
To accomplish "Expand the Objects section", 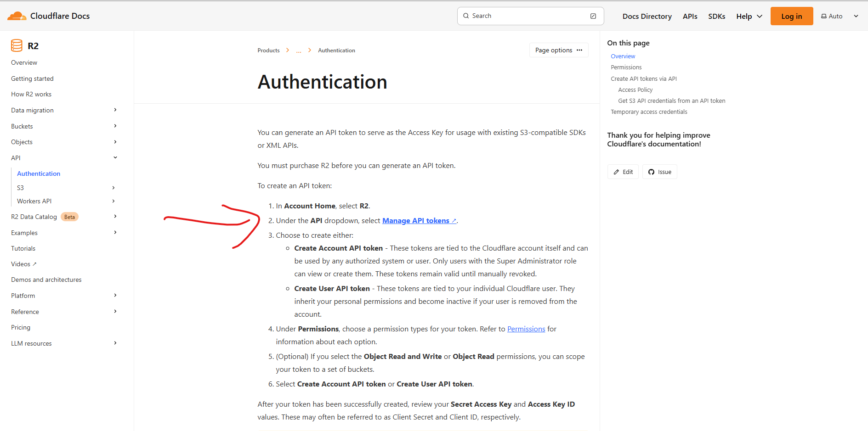I will (115, 142).
